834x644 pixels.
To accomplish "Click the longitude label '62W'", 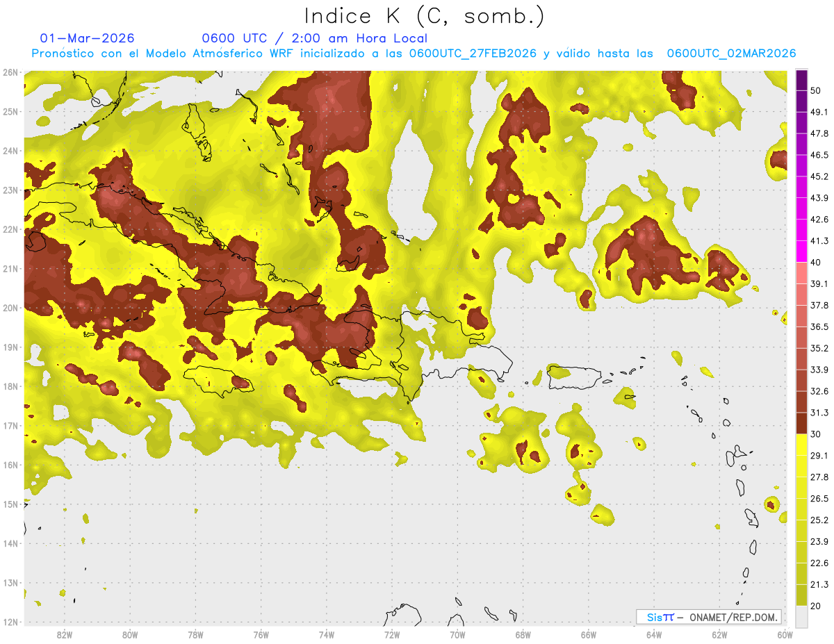I will pyautogui.click(x=719, y=634).
